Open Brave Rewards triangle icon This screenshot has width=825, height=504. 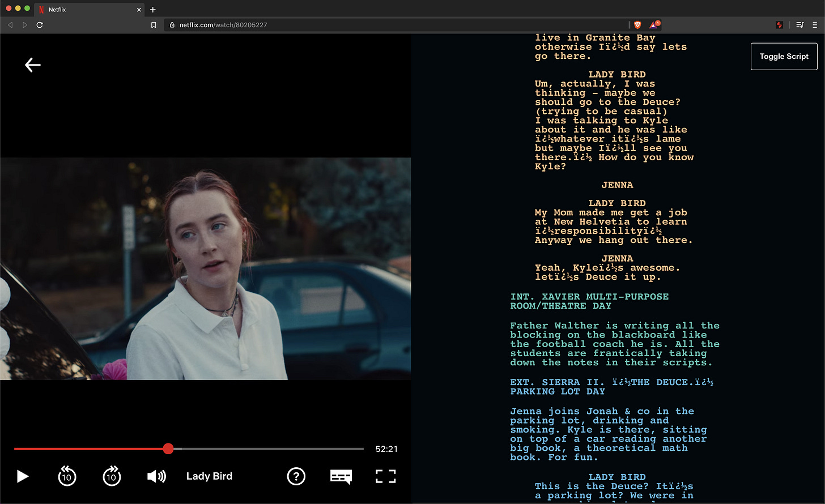tap(654, 25)
